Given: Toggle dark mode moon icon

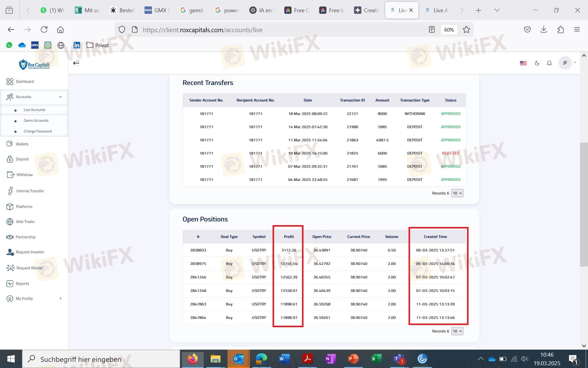Looking at the screenshot, I should point(537,63).
